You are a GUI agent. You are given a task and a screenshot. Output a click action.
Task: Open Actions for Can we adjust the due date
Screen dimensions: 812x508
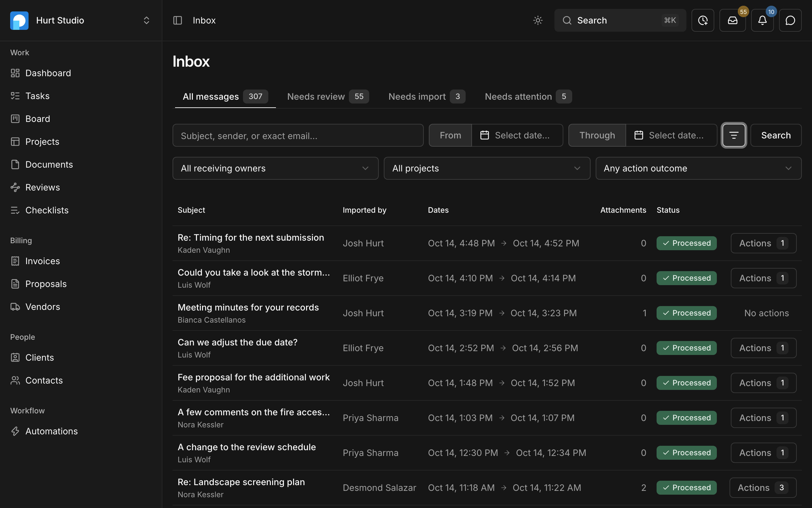pos(763,348)
